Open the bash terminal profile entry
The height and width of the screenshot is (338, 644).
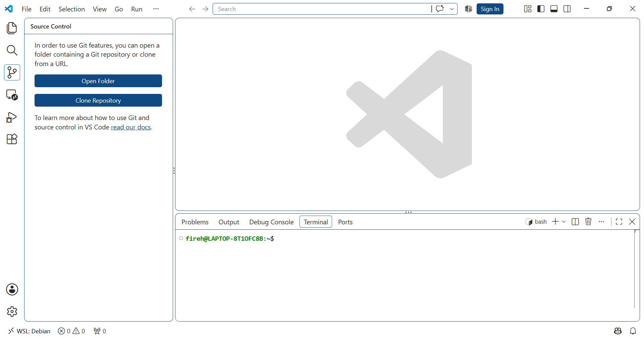(536, 222)
